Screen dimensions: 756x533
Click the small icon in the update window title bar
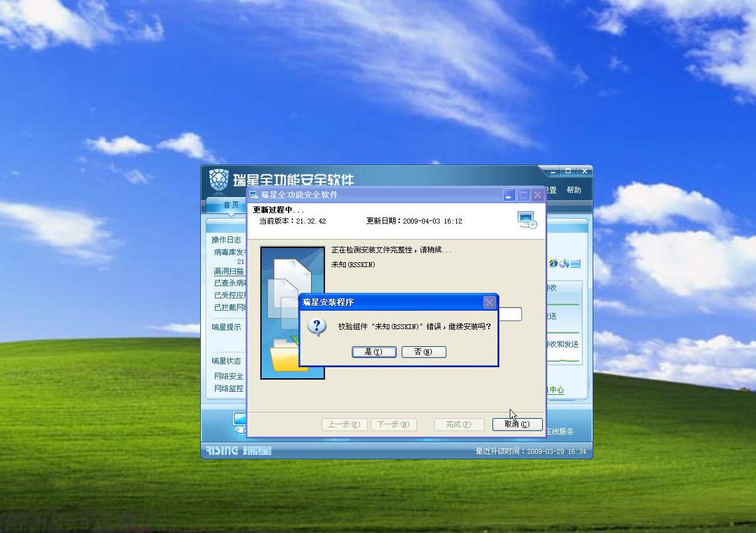pyautogui.click(x=253, y=195)
